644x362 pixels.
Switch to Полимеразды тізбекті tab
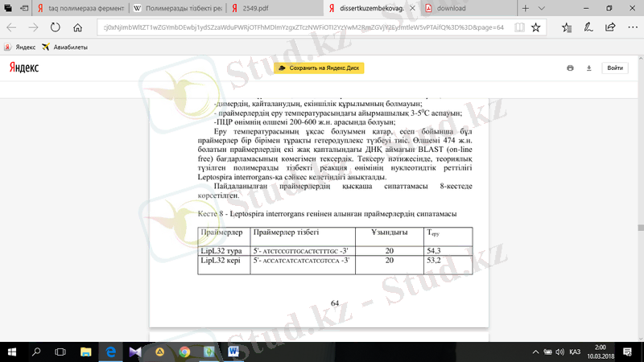pos(178,8)
